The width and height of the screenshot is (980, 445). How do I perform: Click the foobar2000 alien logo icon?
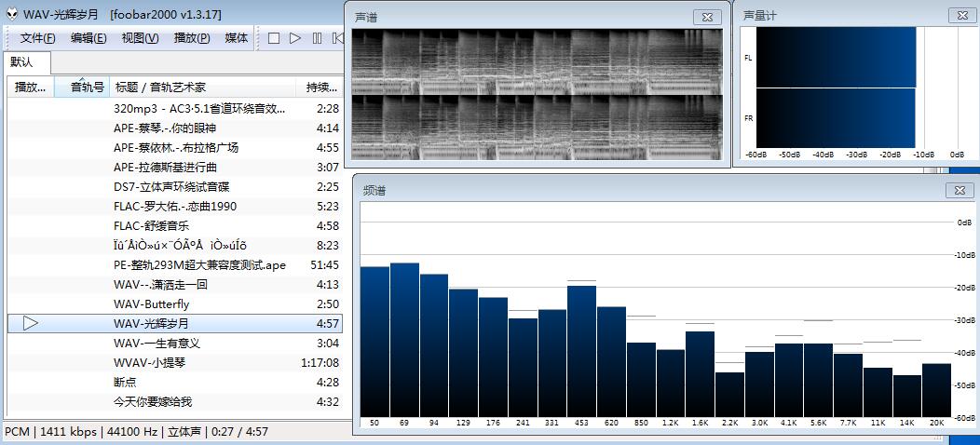tap(11, 14)
